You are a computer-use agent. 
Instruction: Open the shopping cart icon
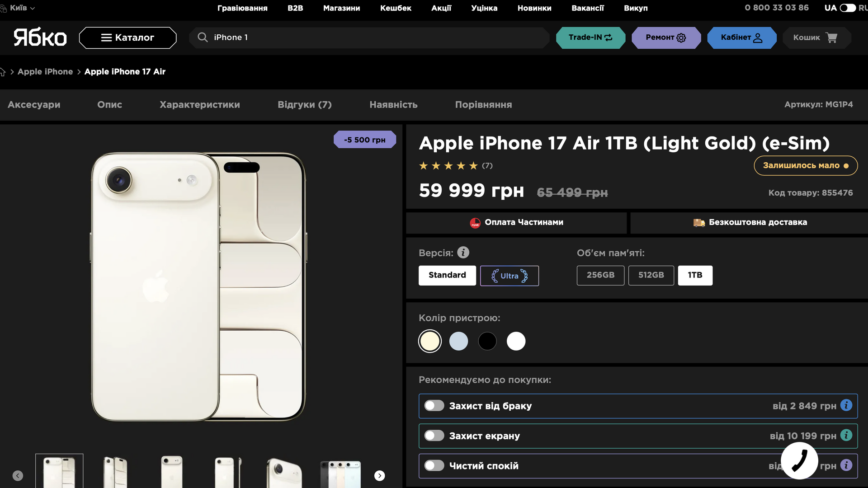(x=831, y=38)
